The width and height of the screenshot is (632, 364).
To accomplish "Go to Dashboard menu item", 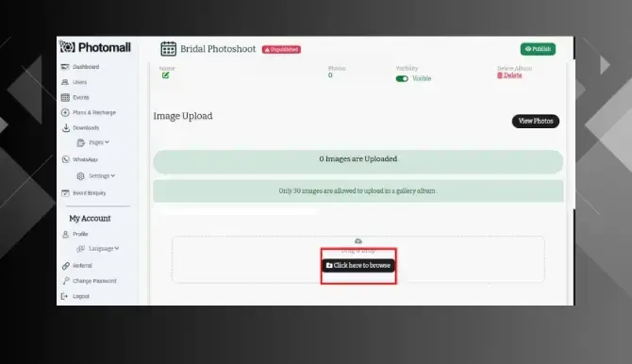I will pyautogui.click(x=86, y=67).
